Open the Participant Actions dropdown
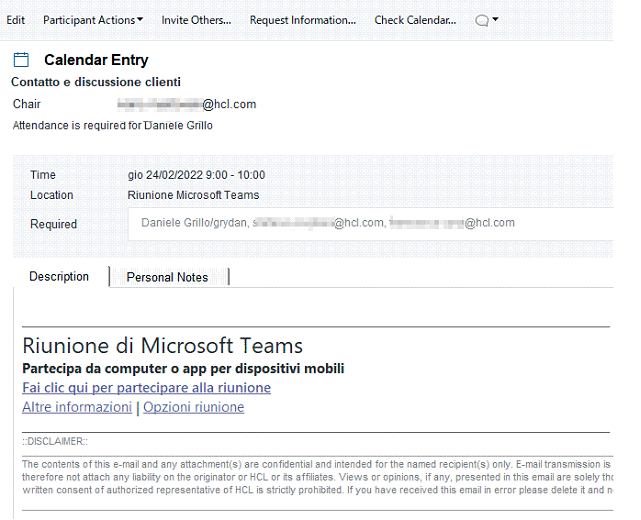Image resolution: width=641 pixels, height=520 pixels. (x=93, y=20)
